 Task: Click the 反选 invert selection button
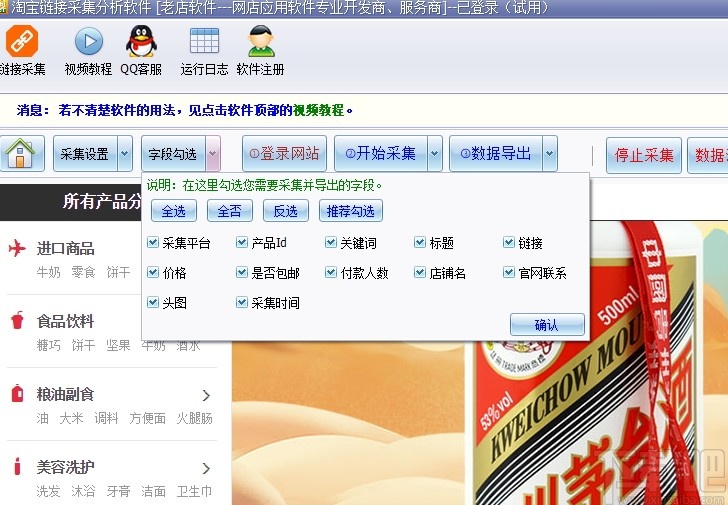[x=286, y=211]
